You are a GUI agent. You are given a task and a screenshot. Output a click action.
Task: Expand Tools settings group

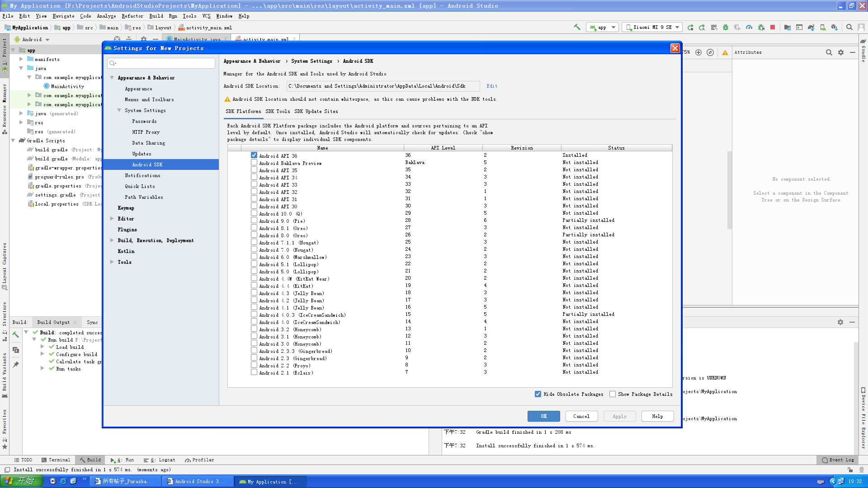pos(112,262)
